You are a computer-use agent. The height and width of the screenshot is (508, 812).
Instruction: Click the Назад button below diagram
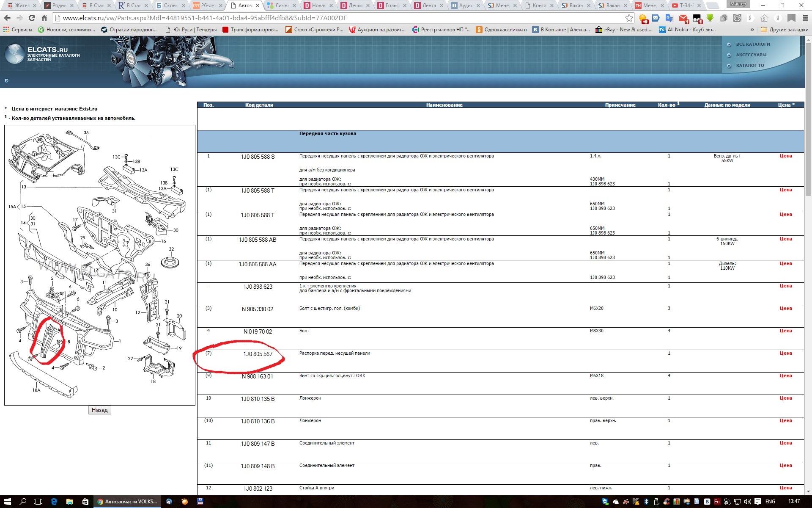coord(100,410)
